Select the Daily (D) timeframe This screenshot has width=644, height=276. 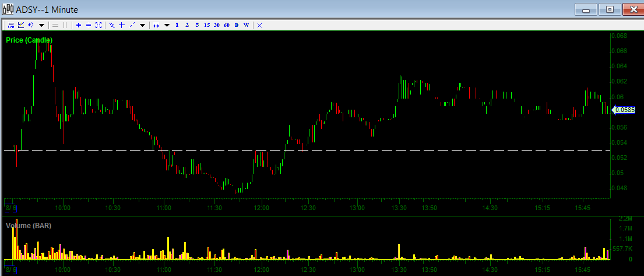click(x=237, y=25)
